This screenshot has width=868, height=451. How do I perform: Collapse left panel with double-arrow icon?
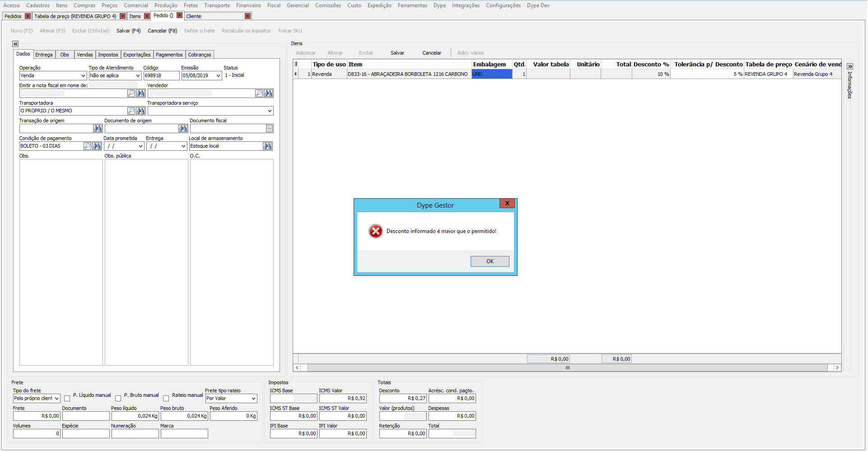pyautogui.click(x=15, y=44)
